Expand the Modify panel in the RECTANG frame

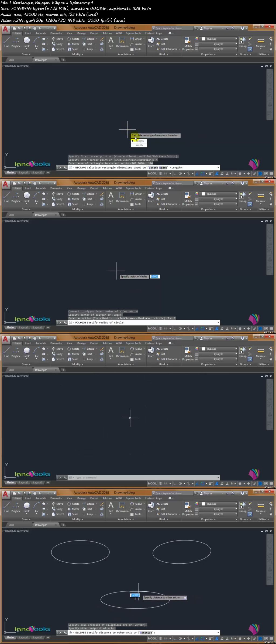pos(78,54)
